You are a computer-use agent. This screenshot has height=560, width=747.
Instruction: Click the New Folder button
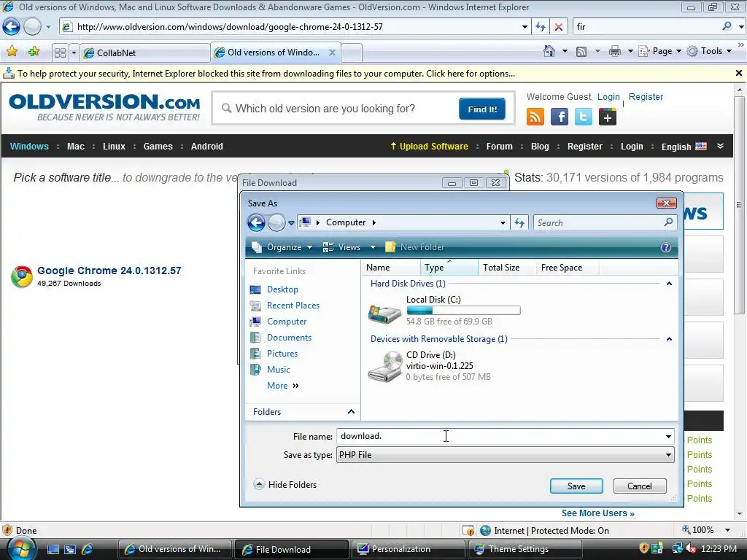[414, 247]
